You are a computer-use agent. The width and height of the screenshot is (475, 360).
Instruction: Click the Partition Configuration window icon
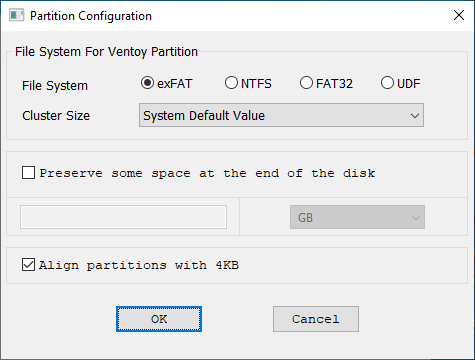click(16, 15)
